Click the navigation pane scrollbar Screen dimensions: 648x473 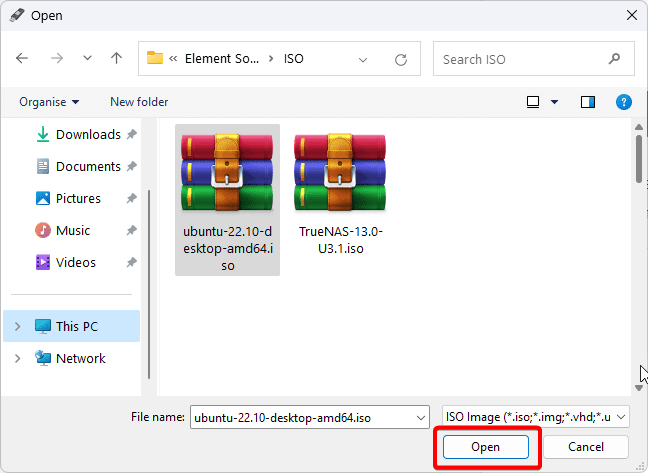(x=148, y=284)
